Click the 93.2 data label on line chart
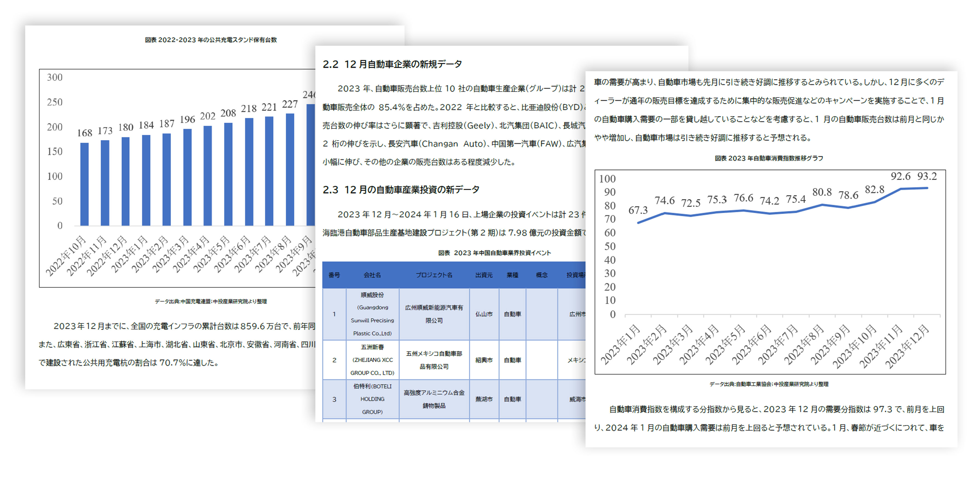Image resolution: width=980 pixels, height=489 pixels. click(x=927, y=176)
